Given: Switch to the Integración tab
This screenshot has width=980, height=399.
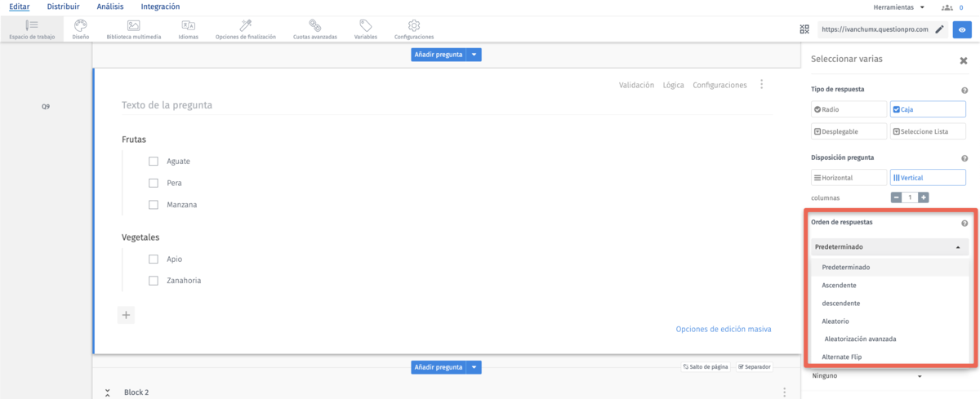Looking at the screenshot, I should (x=160, y=7).
